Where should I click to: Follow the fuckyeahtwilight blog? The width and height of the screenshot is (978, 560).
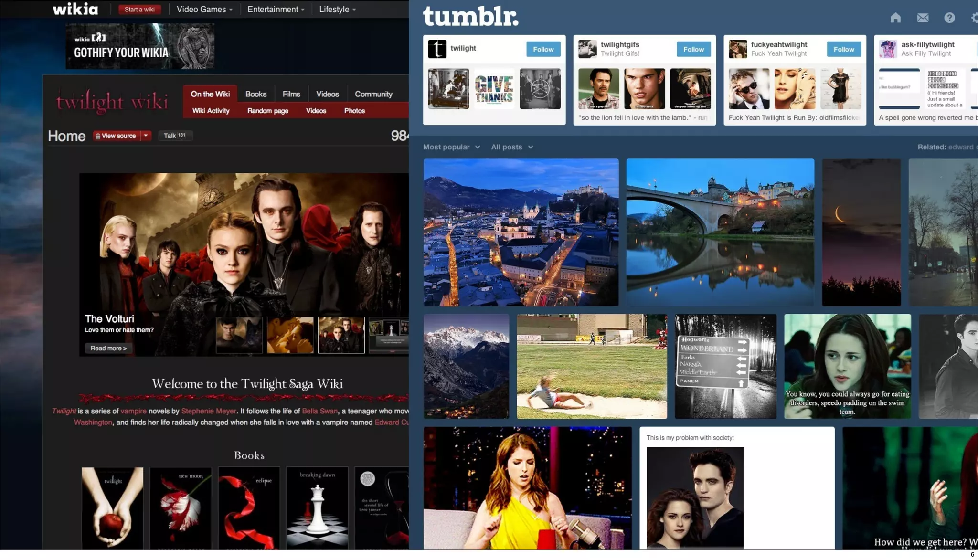pos(843,49)
